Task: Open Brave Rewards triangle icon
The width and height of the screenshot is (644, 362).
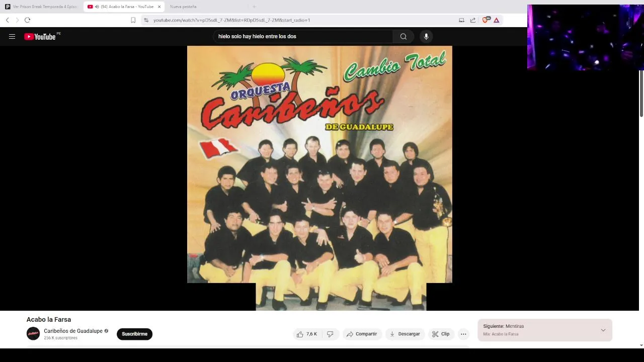Action: (x=497, y=20)
